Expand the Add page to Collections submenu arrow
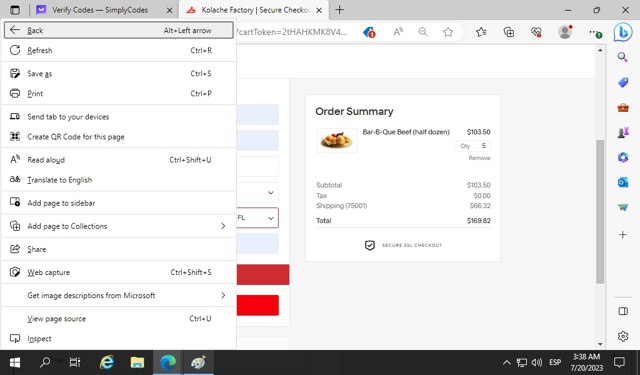The height and width of the screenshot is (375, 640). point(223,226)
